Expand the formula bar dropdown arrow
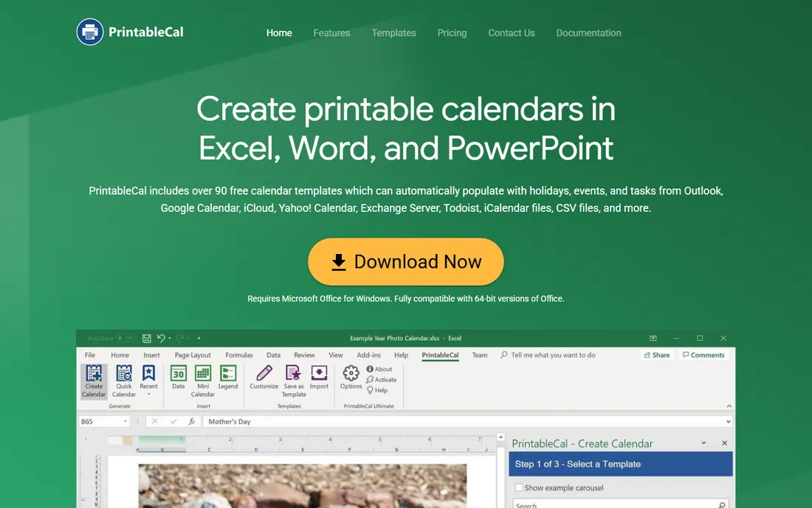 click(x=728, y=422)
